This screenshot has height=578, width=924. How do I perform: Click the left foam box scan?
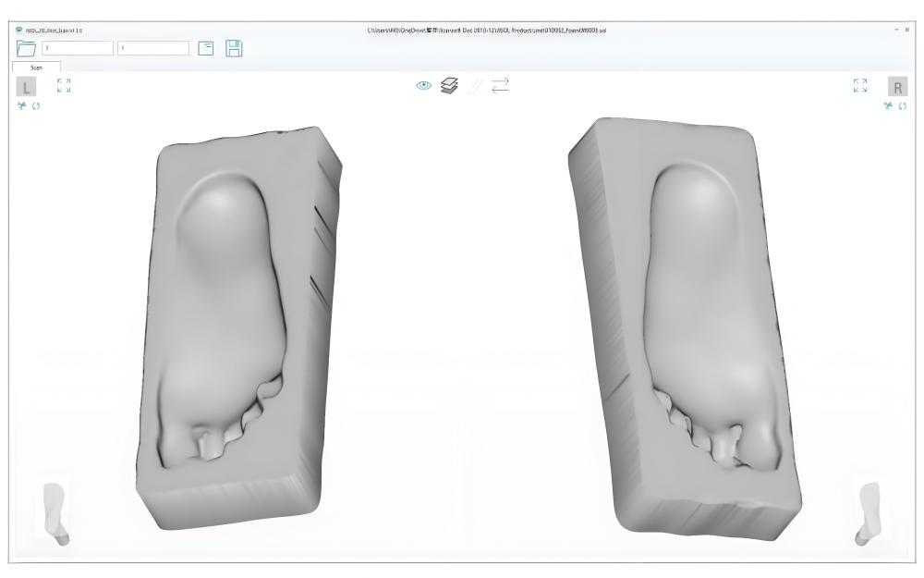[238, 327]
